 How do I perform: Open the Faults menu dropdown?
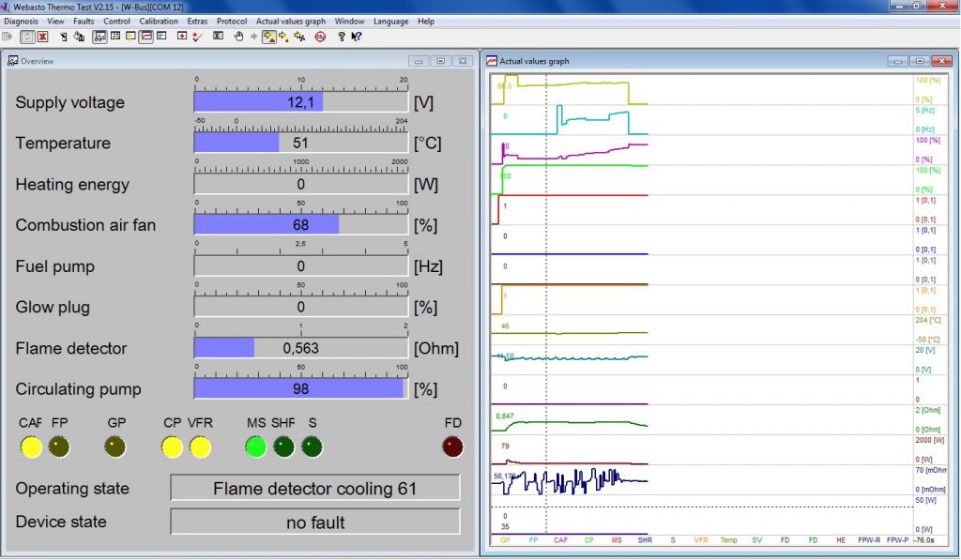84,21
